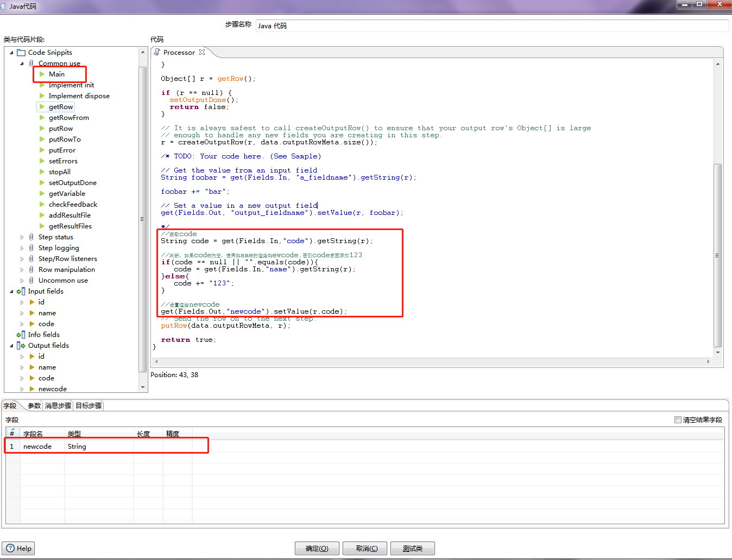Image resolution: width=732 pixels, height=560 pixels.
Task: Expand the Row manipulation node
Action: 22,270
